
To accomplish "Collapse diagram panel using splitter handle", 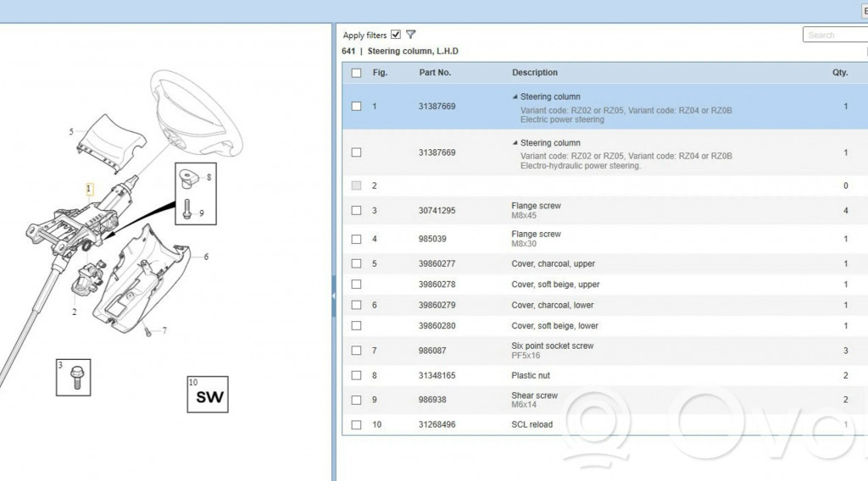I will [333, 292].
